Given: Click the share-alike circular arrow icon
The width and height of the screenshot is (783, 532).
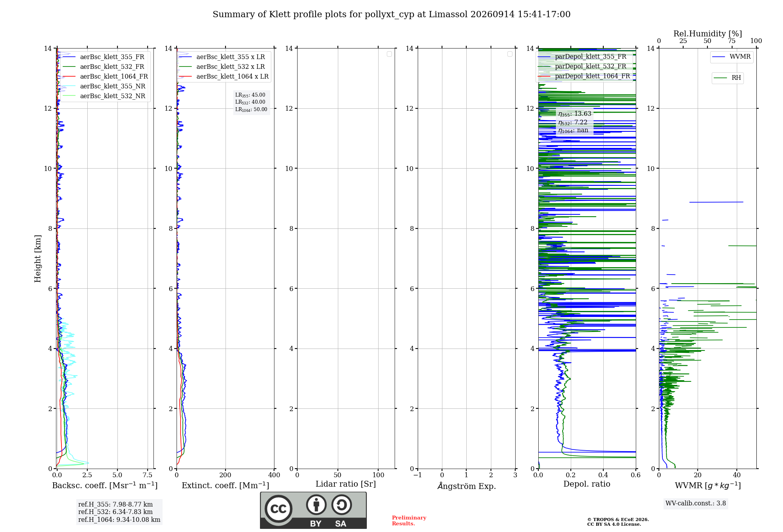Looking at the screenshot, I should pyautogui.click(x=342, y=505).
